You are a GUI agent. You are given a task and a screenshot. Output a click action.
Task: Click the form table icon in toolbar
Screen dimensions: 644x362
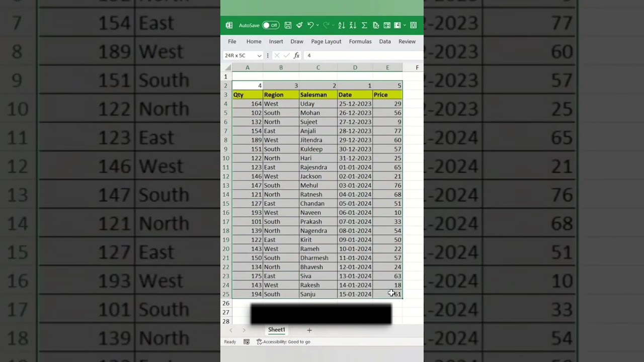point(387,25)
